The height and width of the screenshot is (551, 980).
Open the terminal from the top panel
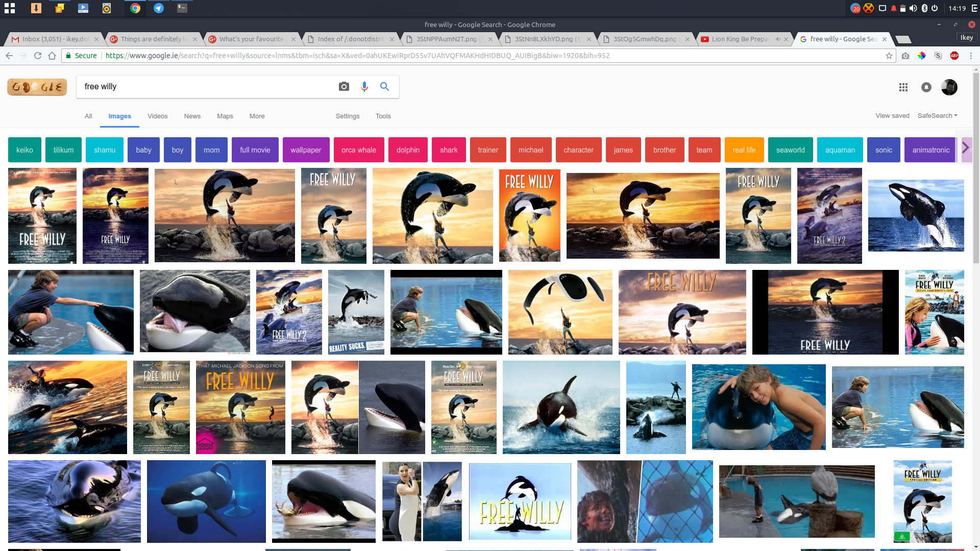[x=182, y=8]
